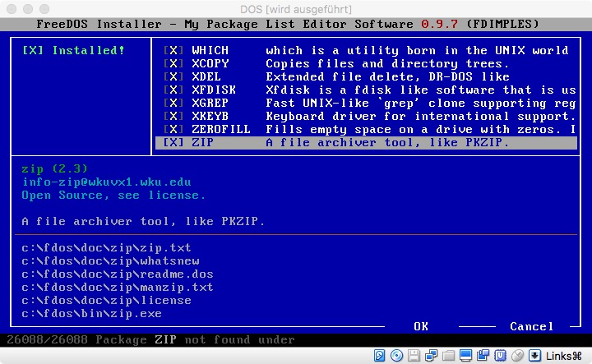This screenshot has height=364, width=592.
Task: Click the 26088/26088 counter in status bar
Action: pos(47,340)
